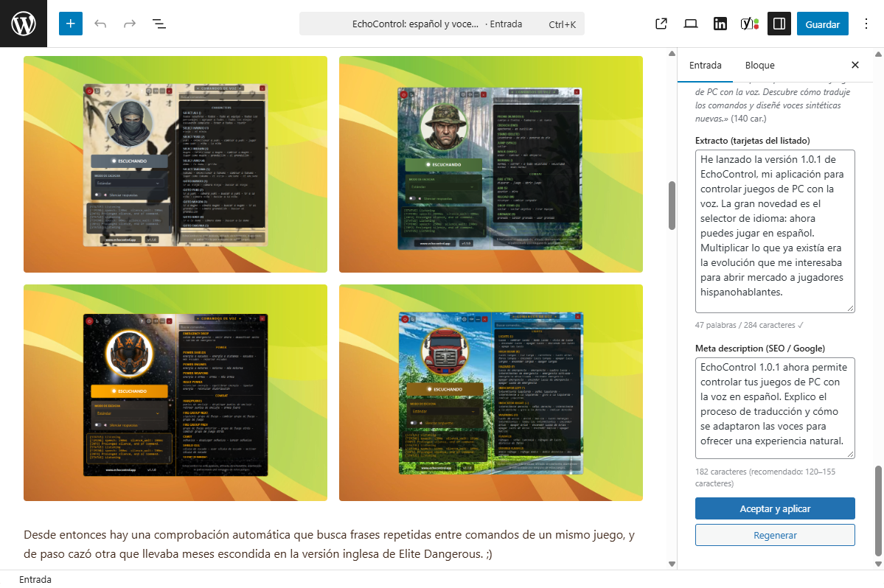Switch to the Entrada tab
This screenshot has width=884, height=588.
coord(706,65)
